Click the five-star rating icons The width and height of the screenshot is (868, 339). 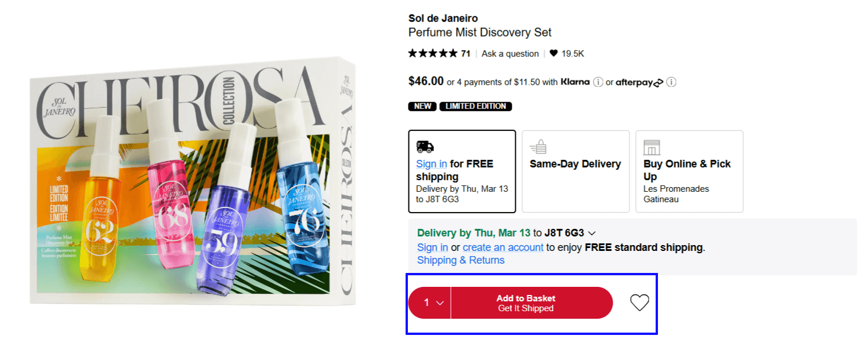coord(433,53)
